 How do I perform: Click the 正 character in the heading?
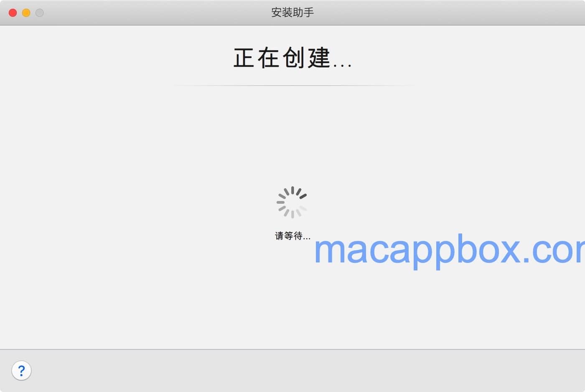[244, 58]
